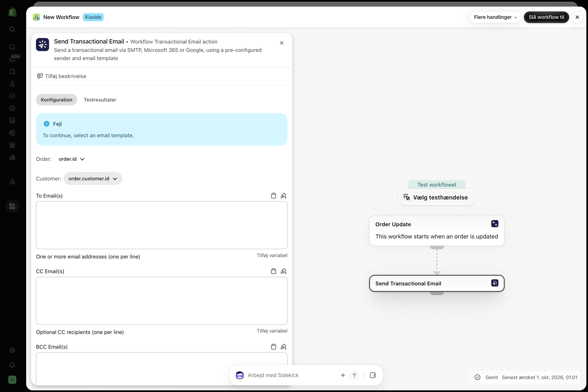Open Markets globe icon in sidebar

[12, 133]
